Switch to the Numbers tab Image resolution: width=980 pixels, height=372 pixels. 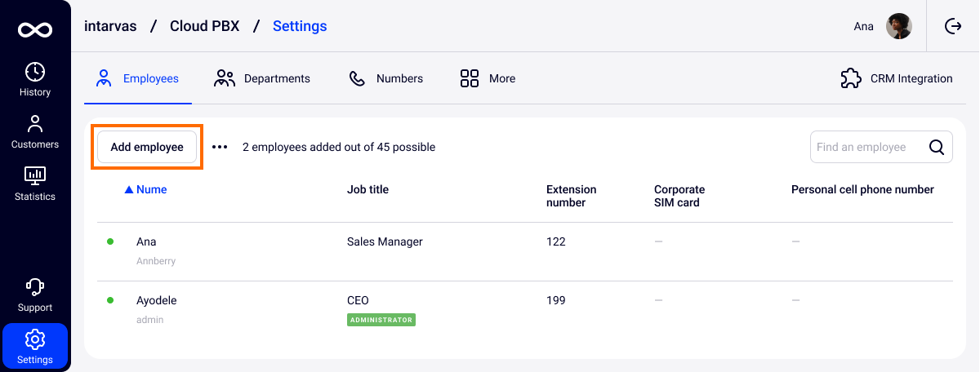pyautogui.click(x=386, y=78)
